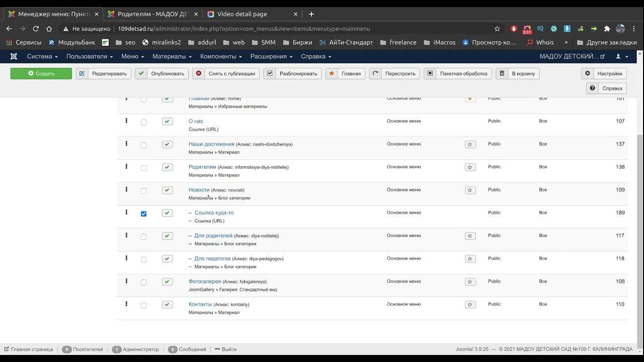
Task: Toggle published status icon for О нас
Action: [168, 122]
